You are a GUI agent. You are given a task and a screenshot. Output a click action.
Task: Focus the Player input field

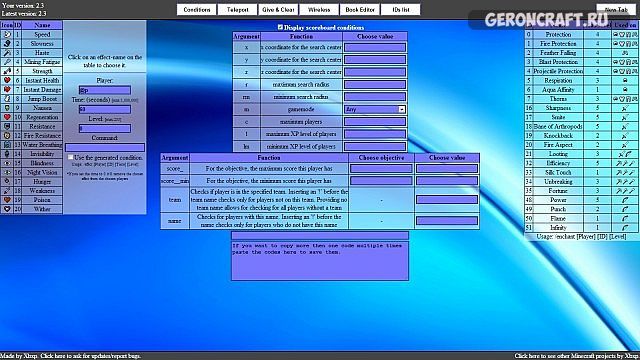pos(105,90)
